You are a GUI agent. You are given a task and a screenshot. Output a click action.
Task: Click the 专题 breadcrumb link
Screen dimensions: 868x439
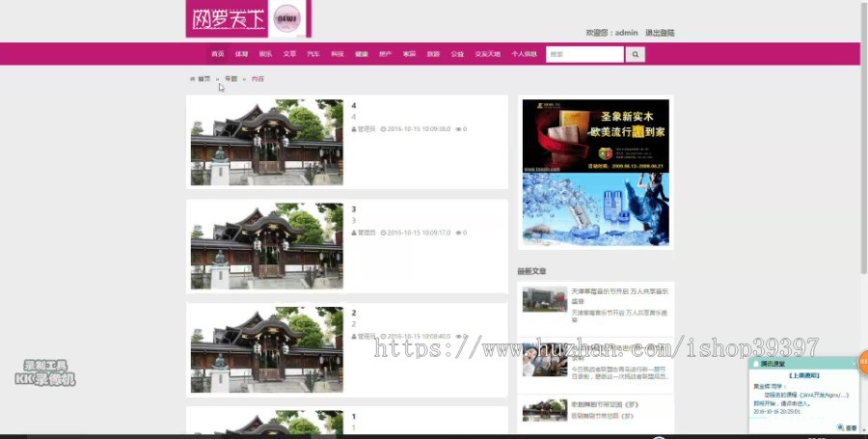pos(231,79)
